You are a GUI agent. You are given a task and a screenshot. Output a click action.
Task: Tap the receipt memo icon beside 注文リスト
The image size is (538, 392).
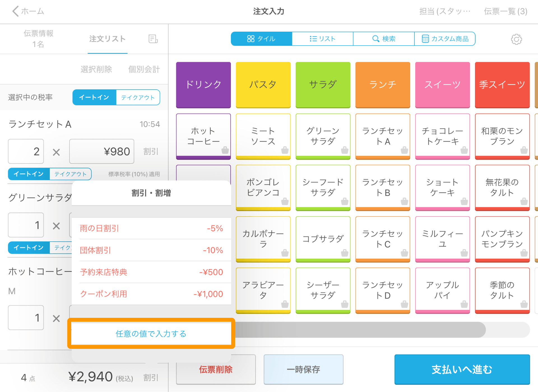coord(153,39)
